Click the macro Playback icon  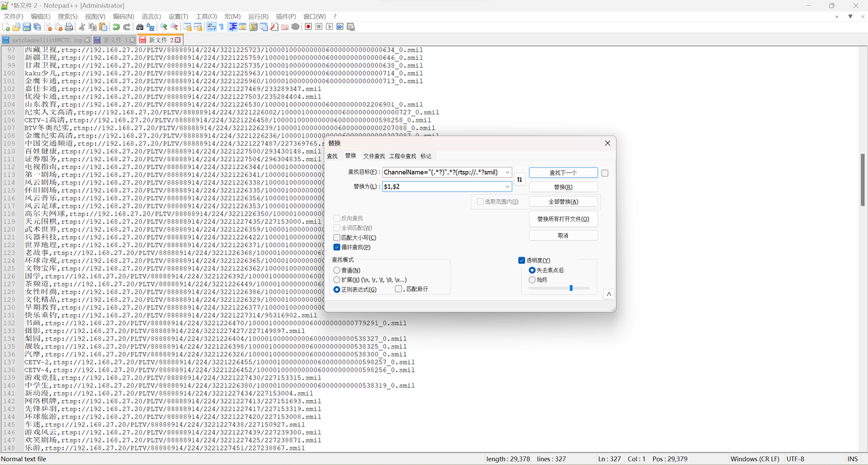tap(329, 27)
